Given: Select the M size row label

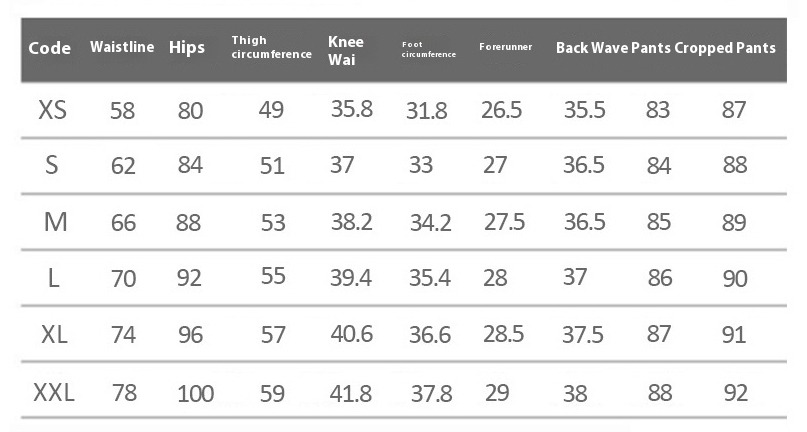Looking at the screenshot, I should pyautogui.click(x=55, y=222).
